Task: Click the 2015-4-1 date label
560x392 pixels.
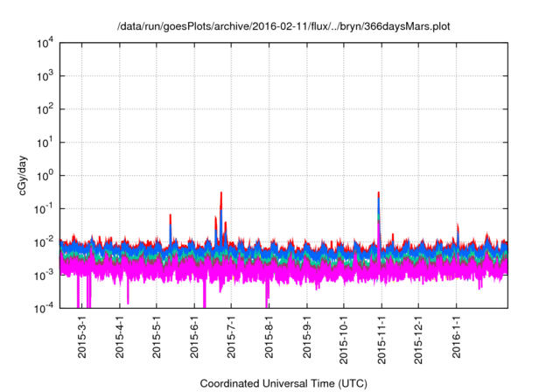Action: tap(120, 337)
